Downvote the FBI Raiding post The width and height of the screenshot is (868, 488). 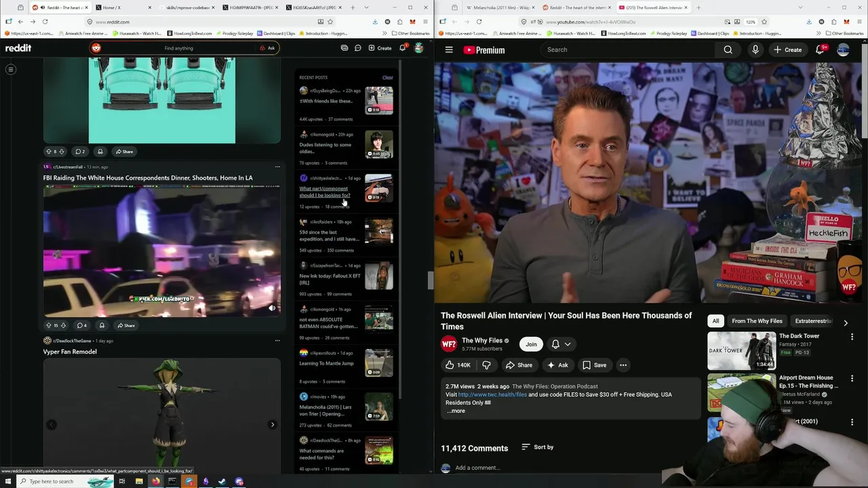(x=63, y=325)
